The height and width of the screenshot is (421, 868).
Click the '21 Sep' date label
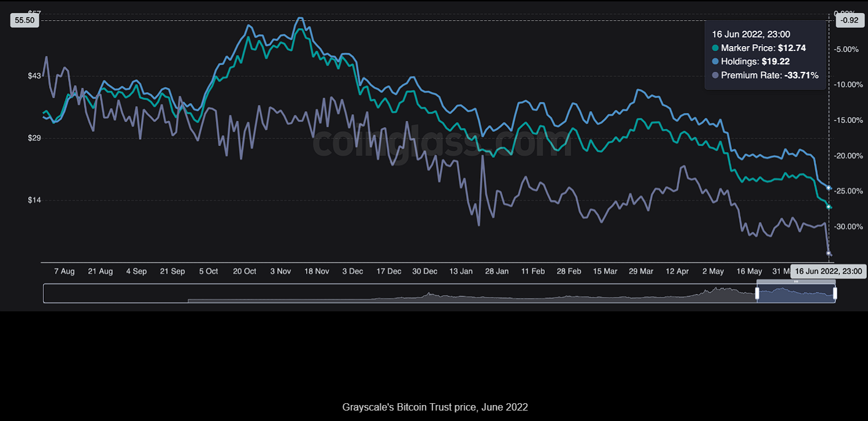[x=172, y=271]
